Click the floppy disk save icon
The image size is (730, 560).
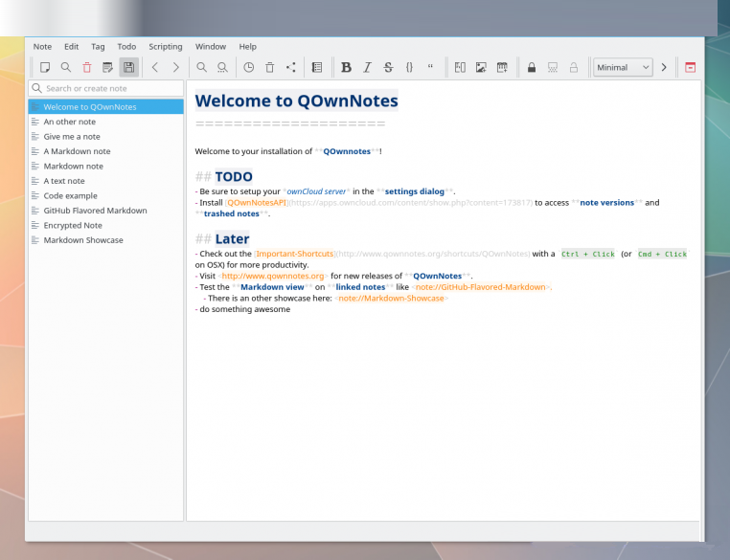click(x=128, y=67)
